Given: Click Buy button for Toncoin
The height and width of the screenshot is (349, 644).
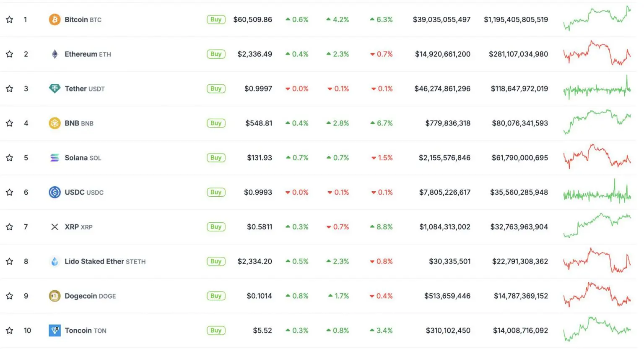Looking at the screenshot, I should (216, 331).
